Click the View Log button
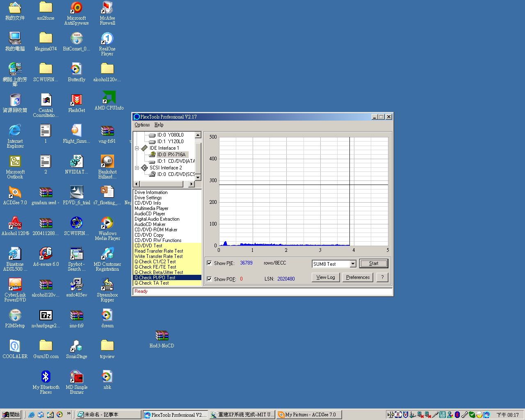This screenshot has width=525, height=420. coord(326,278)
